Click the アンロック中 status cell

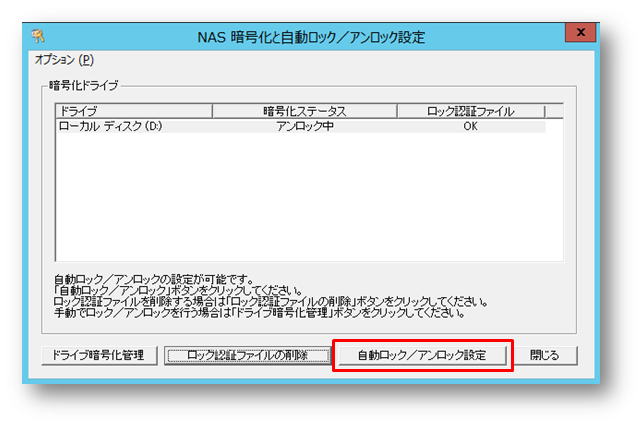point(305,126)
